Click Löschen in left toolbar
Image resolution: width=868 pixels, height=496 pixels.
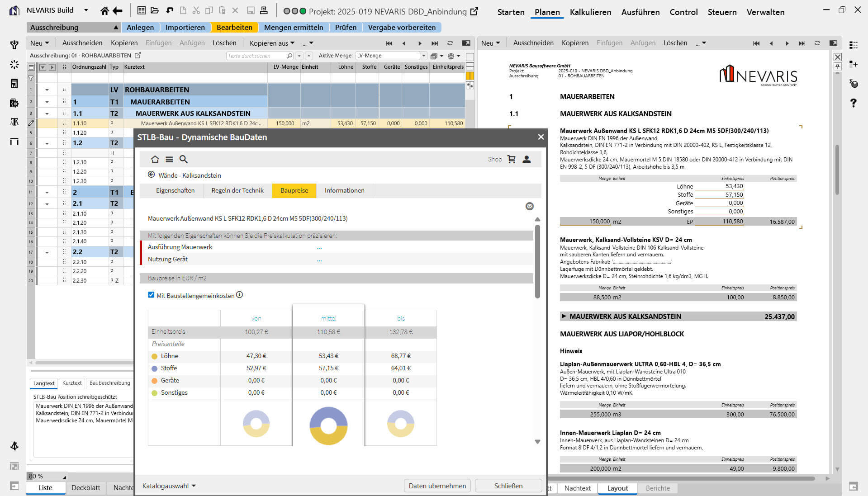[x=224, y=43]
